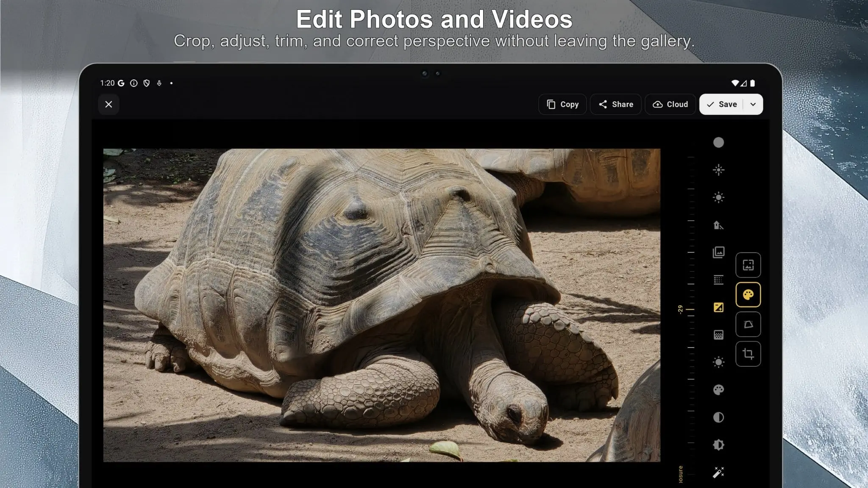Select the yellow Exposure plus/minus icon

[718, 308]
